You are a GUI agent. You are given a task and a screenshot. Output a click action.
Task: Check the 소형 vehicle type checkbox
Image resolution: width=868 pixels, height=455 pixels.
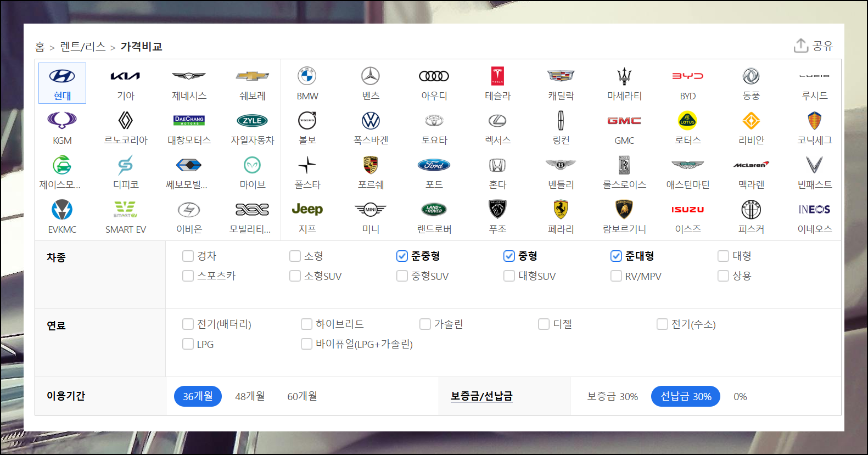295,256
